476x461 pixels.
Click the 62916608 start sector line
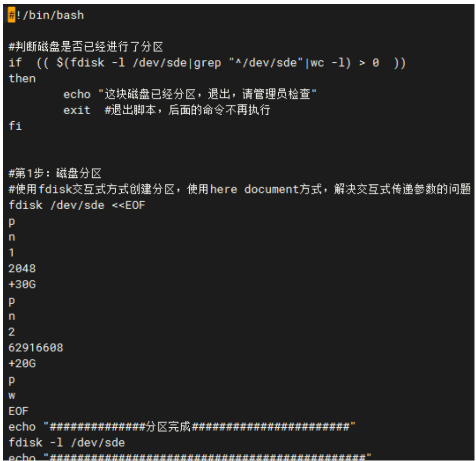(x=36, y=347)
